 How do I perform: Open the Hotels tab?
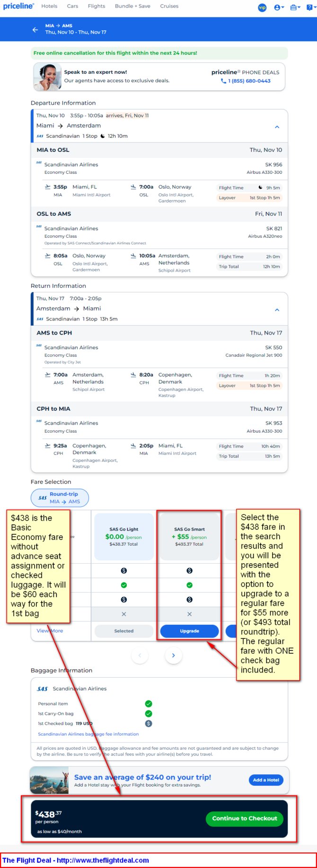49,6
